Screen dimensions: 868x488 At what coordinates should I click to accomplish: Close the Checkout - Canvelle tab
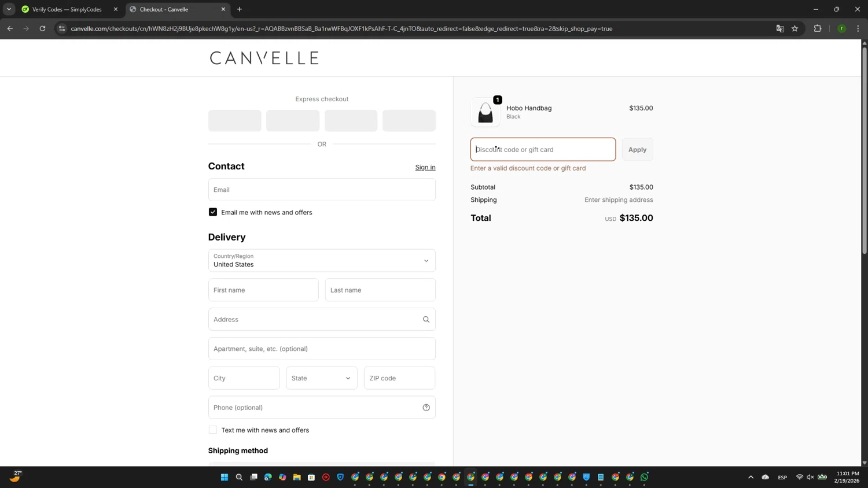(223, 9)
